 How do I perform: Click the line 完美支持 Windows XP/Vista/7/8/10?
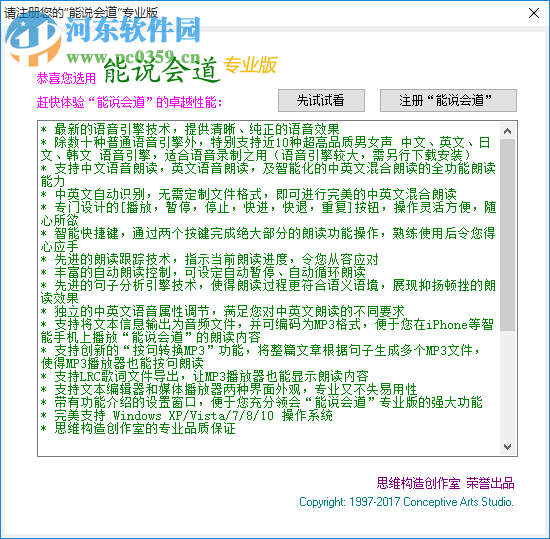(187, 416)
